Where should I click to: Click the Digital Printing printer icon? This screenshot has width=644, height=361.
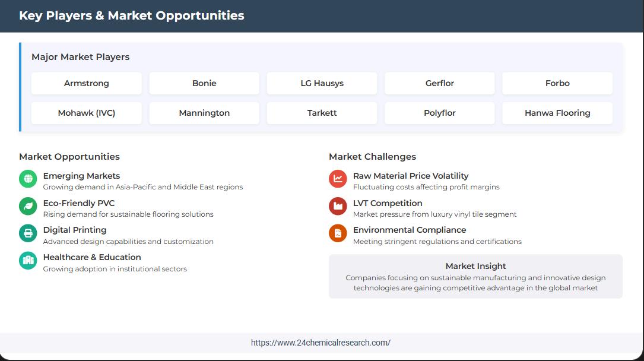click(28, 233)
